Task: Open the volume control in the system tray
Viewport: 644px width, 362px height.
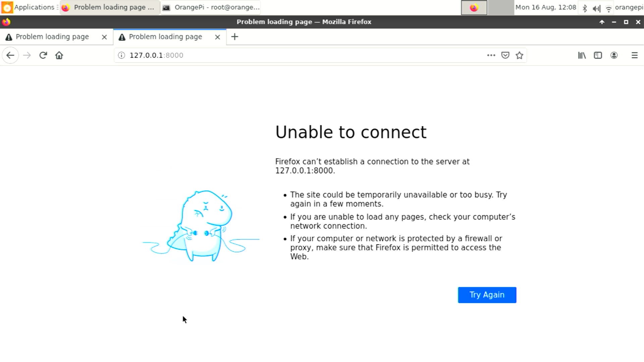Action: point(596,8)
